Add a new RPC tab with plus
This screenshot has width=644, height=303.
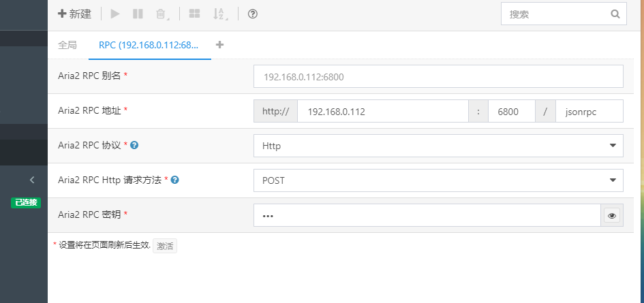coord(219,45)
